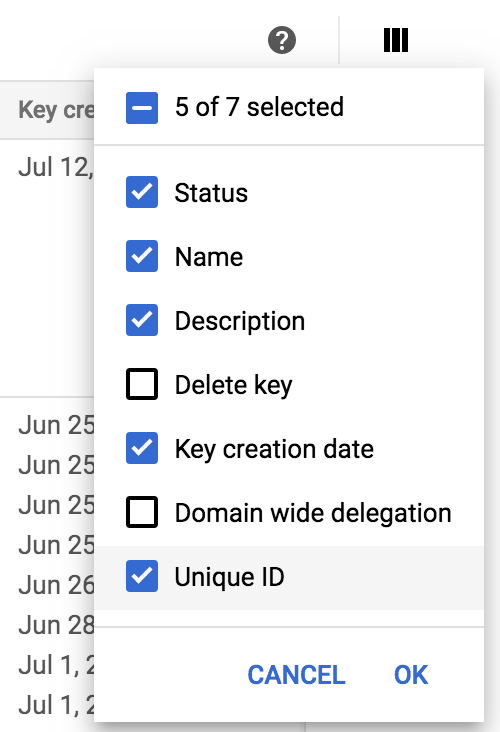Disable the Description column checkbox
Screen dimensions: 500x732
pyautogui.click(x=142, y=320)
